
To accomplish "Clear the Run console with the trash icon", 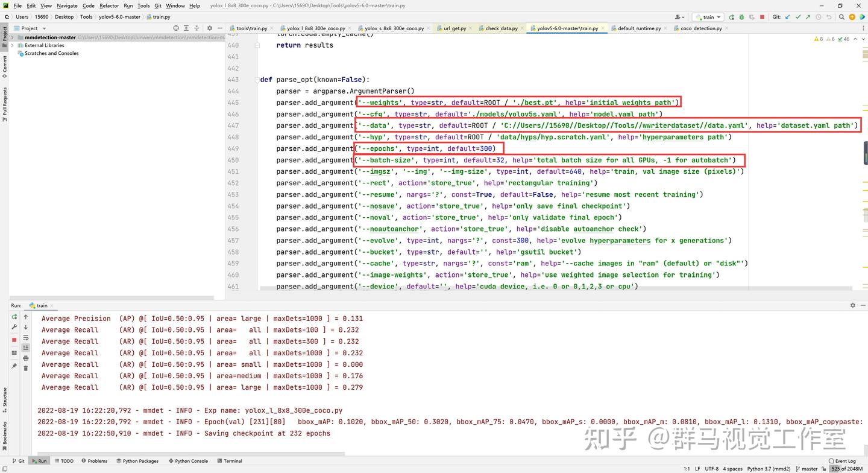I will pos(25,369).
